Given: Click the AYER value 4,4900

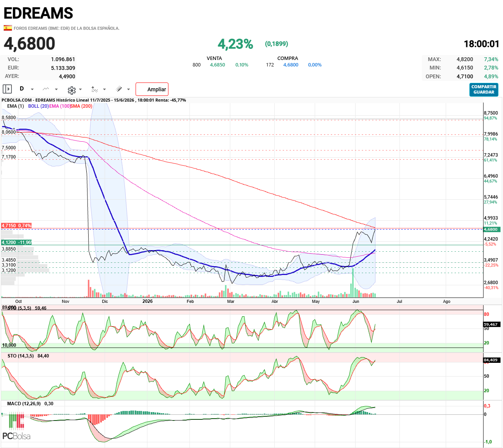Looking at the screenshot, I should pyautogui.click(x=67, y=76).
